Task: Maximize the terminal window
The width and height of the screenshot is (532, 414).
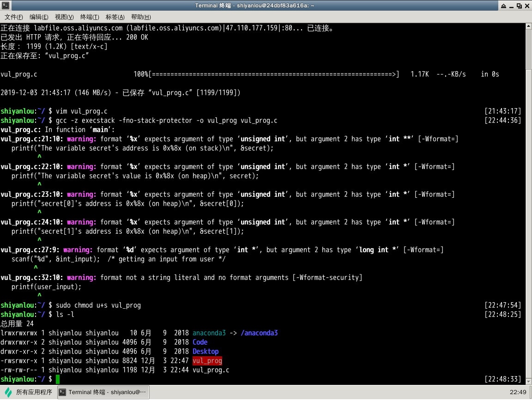Action: (519, 6)
